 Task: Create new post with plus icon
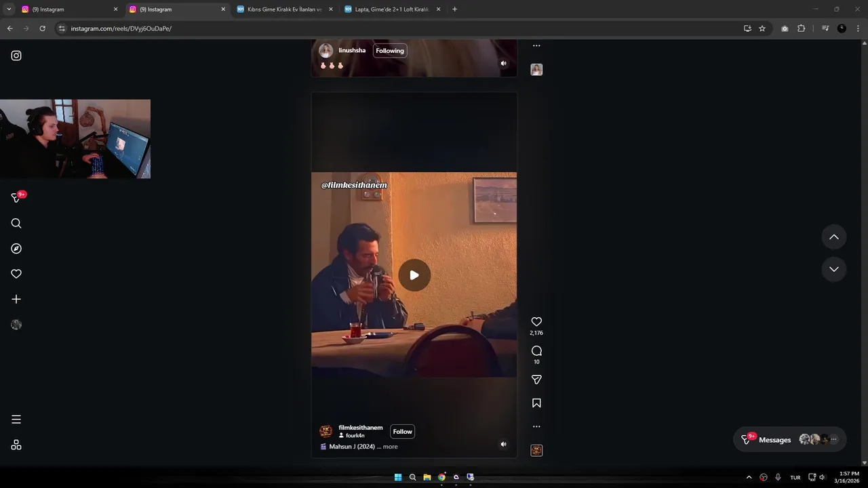(16, 299)
